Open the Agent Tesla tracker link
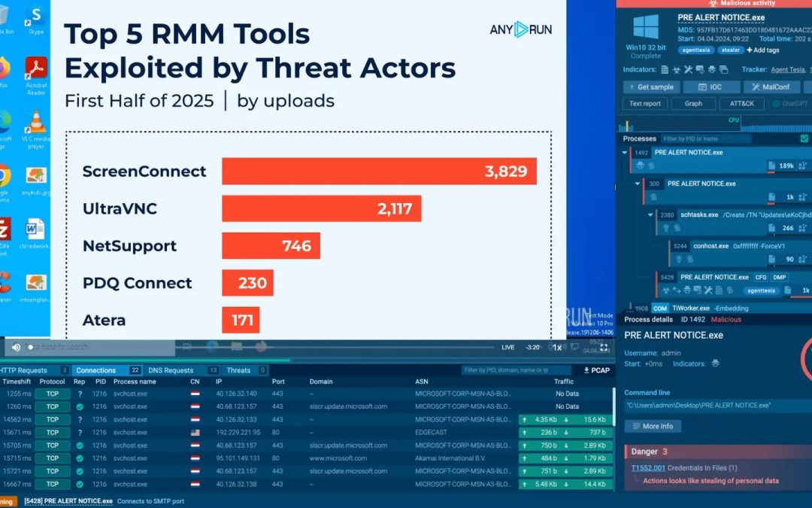This screenshot has height=508, width=812. [788, 69]
